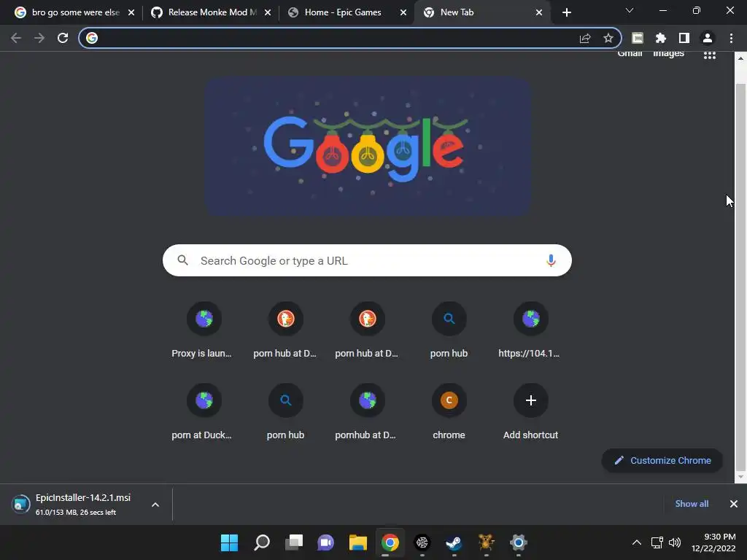Viewport: 747px width, 560px height.
Task: Open the monkey icon app on the taskbar
Action: click(486, 542)
